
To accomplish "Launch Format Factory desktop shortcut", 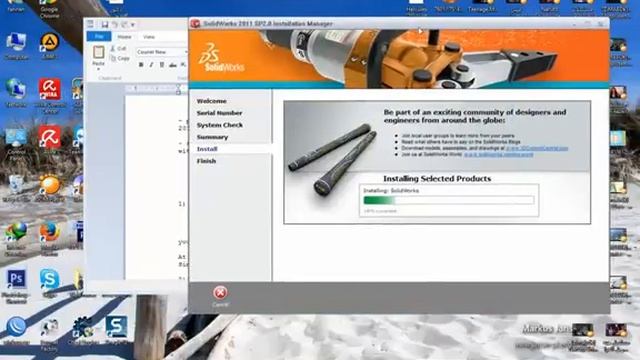I will pyautogui.click(x=49, y=335).
